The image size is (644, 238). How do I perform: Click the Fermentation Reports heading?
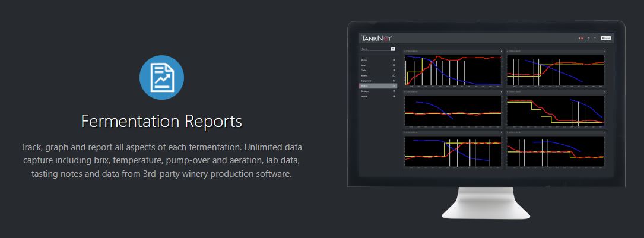tap(161, 122)
